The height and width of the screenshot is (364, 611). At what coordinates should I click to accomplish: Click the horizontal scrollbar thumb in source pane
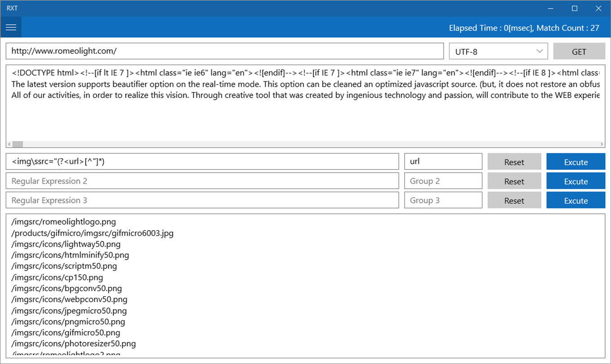[18, 144]
